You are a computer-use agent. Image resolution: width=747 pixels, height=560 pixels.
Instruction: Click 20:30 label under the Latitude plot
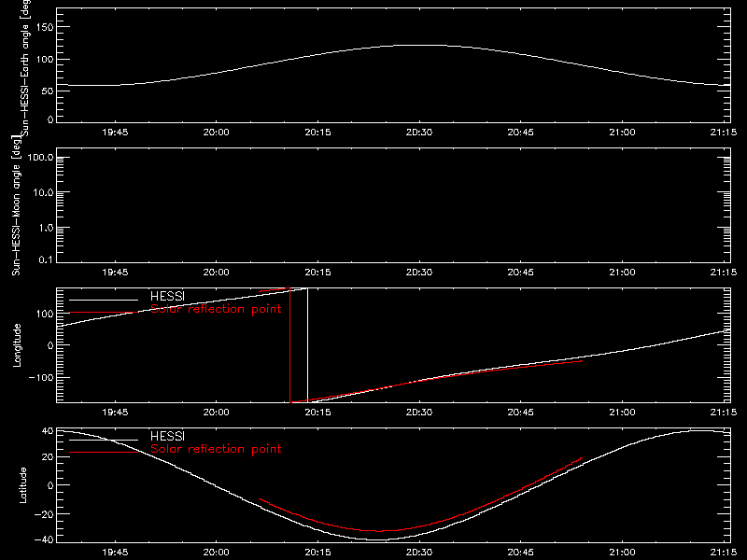pyautogui.click(x=419, y=553)
